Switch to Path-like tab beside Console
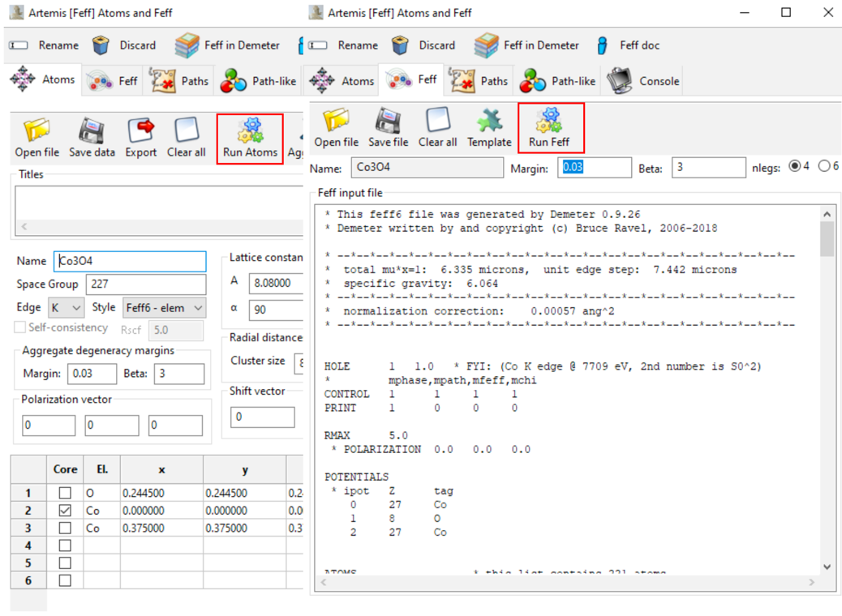Image resolution: width=842 pixels, height=616 pixels. [x=557, y=81]
